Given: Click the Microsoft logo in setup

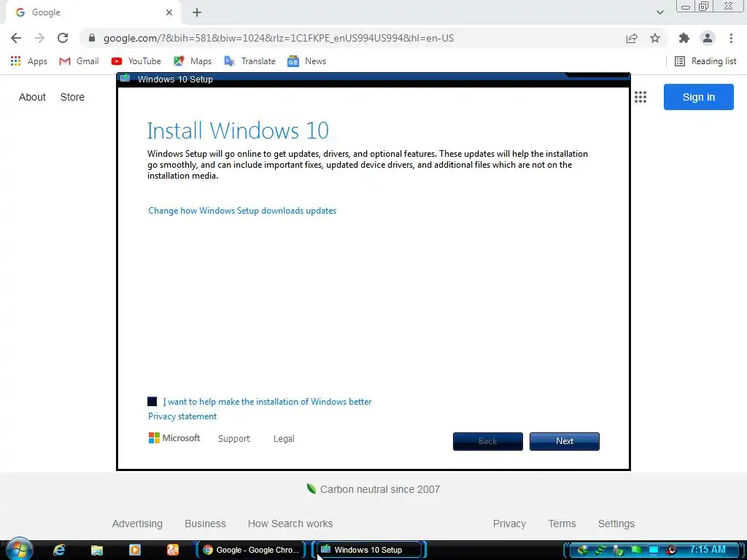Looking at the screenshot, I should [174, 437].
